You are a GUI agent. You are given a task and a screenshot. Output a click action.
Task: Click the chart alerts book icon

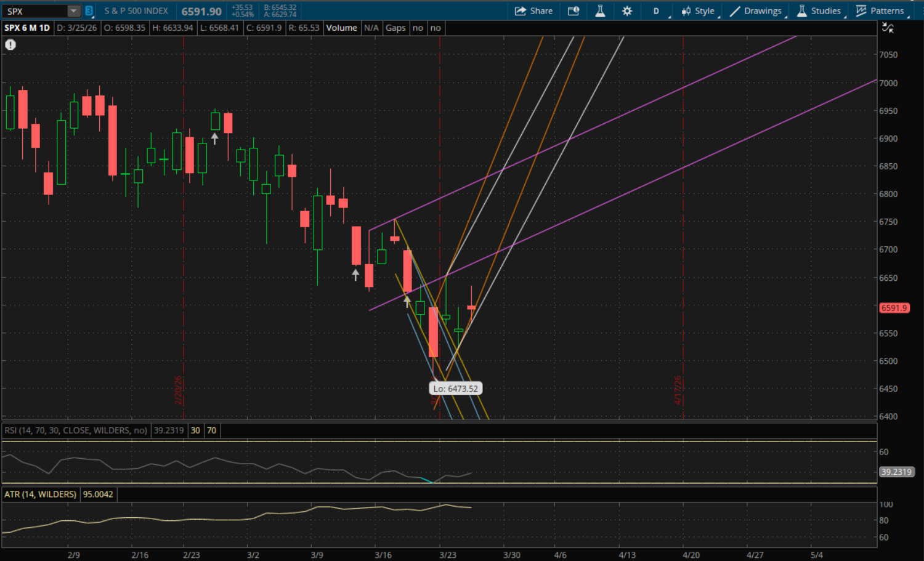(573, 11)
